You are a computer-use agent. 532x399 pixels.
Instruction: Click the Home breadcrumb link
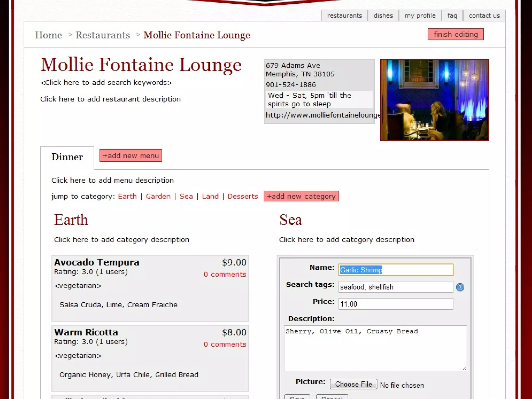[49, 35]
